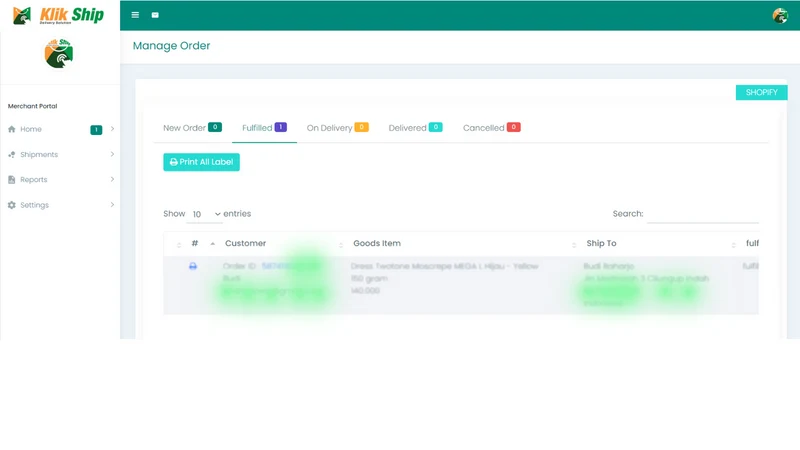Click the Settings gear icon
The height and width of the screenshot is (450, 800).
(12, 205)
